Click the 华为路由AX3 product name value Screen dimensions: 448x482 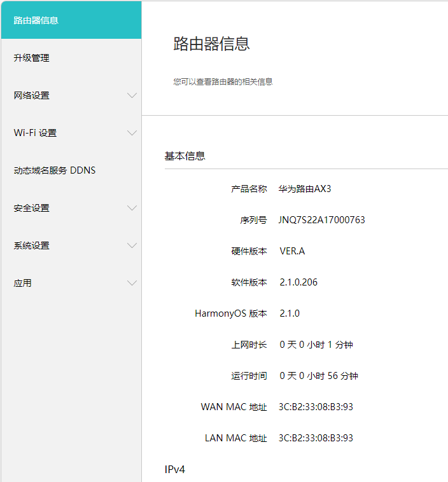(x=305, y=189)
